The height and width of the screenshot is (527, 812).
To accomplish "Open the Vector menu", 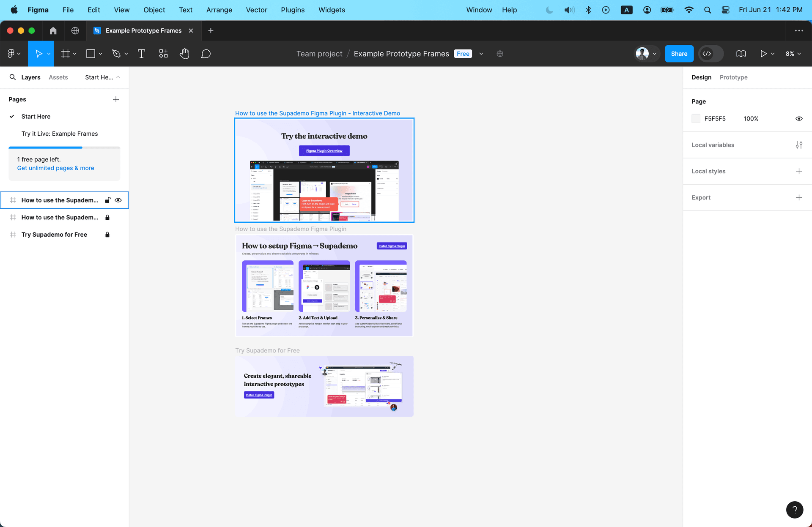I will [x=256, y=10].
